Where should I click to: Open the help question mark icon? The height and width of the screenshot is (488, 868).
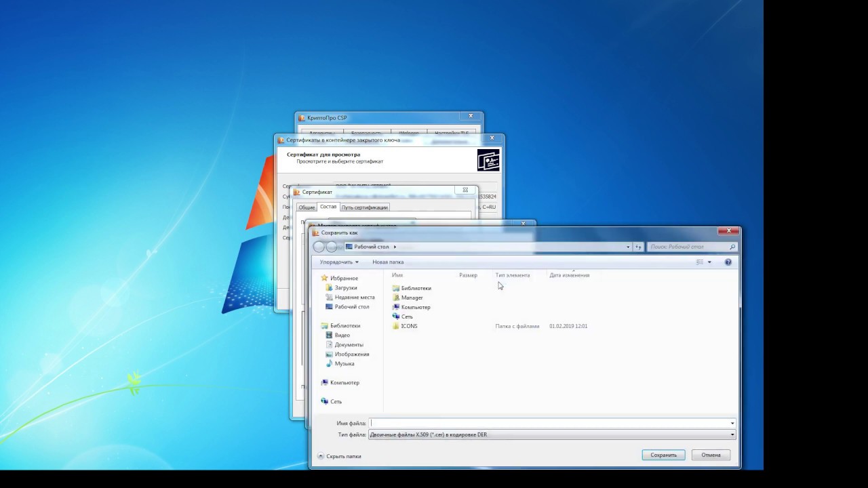728,262
